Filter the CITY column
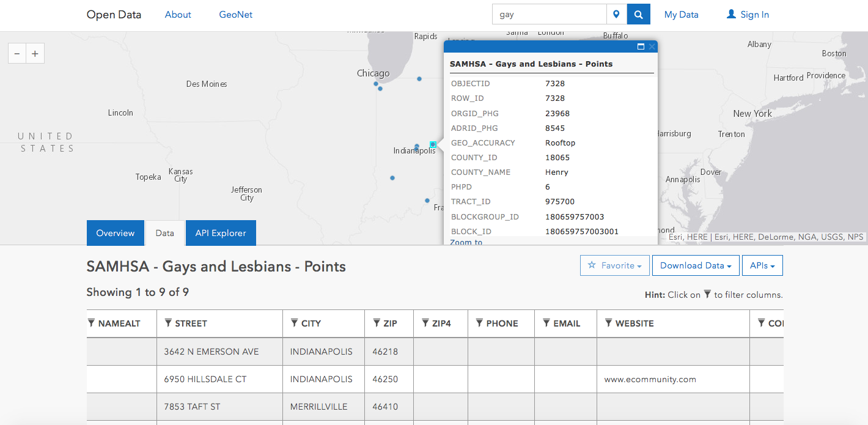Viewport: 868px width, 425px height. [x=294, y=323]
